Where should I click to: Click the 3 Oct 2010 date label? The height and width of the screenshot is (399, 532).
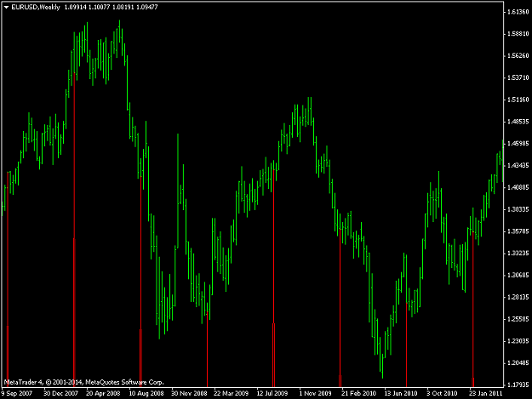(442, 393)
